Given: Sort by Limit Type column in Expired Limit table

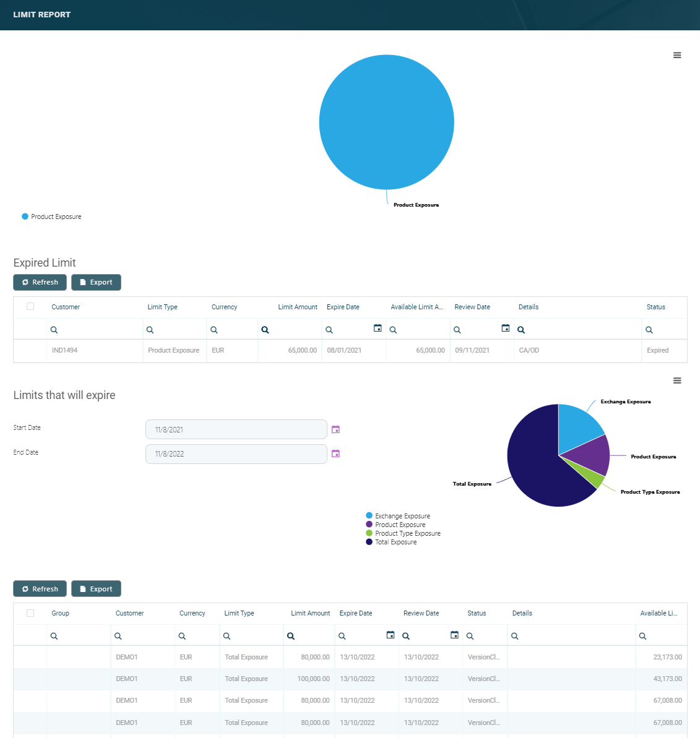Looking at the screenshot, I should (163, 307).
